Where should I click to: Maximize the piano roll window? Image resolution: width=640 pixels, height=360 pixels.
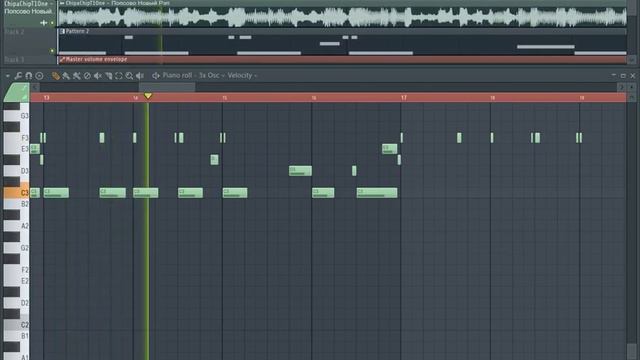click(623, 76)
